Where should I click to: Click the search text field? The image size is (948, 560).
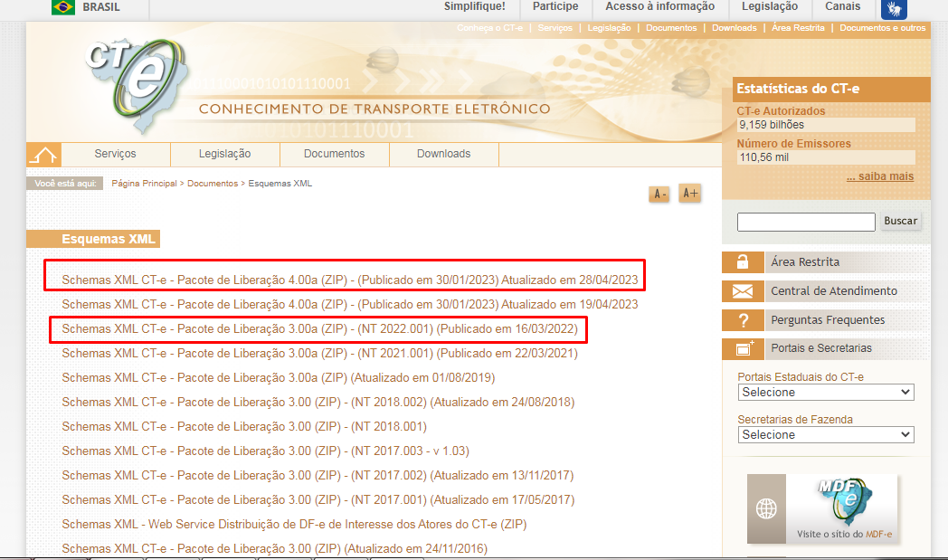pyautogui.click(x=806, y=222)
